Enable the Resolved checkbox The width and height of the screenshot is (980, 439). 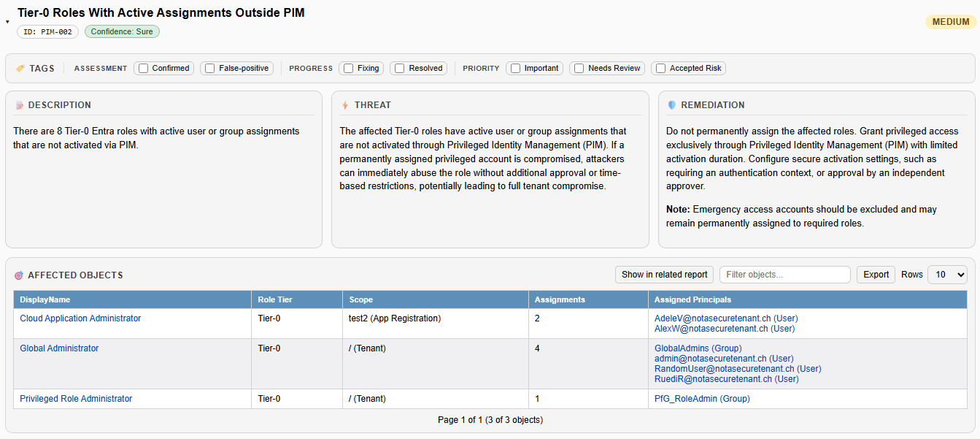(400, 69)
